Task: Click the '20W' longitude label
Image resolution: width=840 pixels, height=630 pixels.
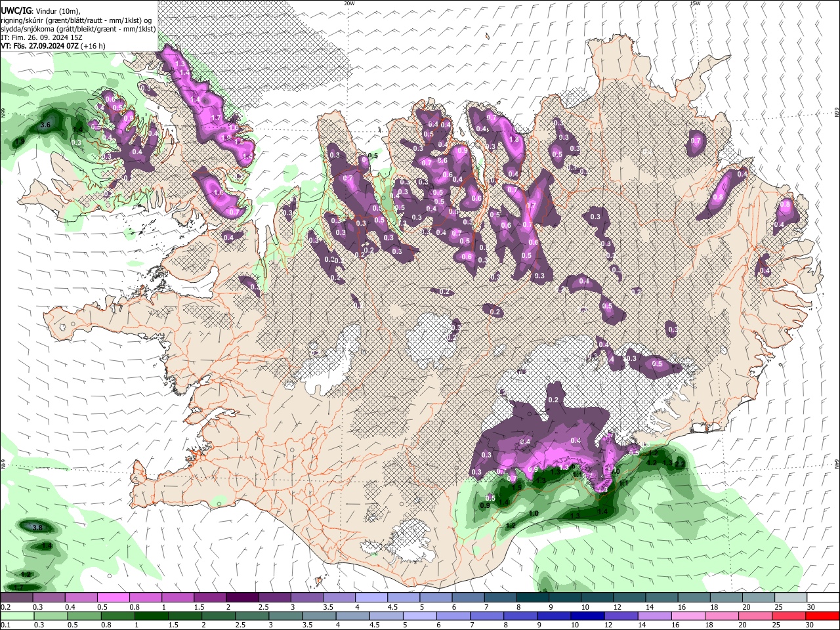Action: click(x=349, y=3)
